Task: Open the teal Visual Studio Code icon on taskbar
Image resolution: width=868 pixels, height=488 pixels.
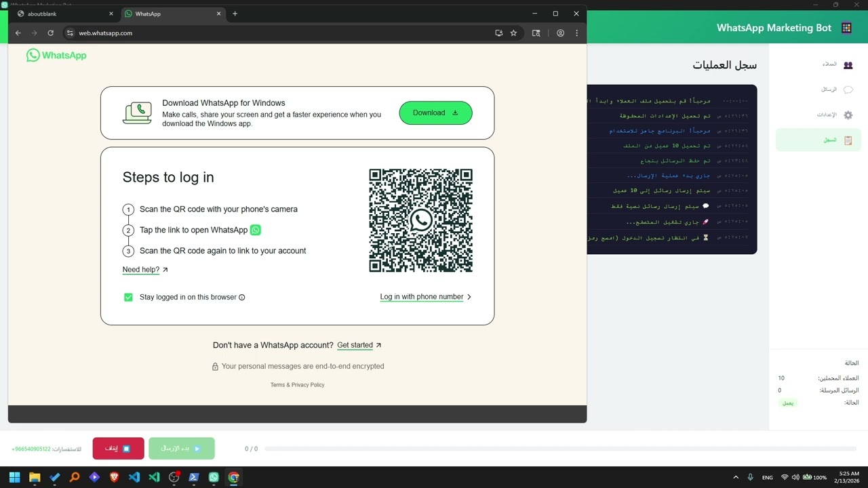Action: tap(154, 477)
